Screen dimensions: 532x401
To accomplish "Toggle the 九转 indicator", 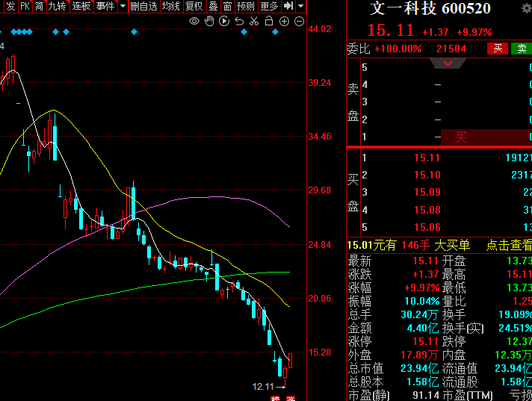I will pyautogui.click(x=58, y=6).
